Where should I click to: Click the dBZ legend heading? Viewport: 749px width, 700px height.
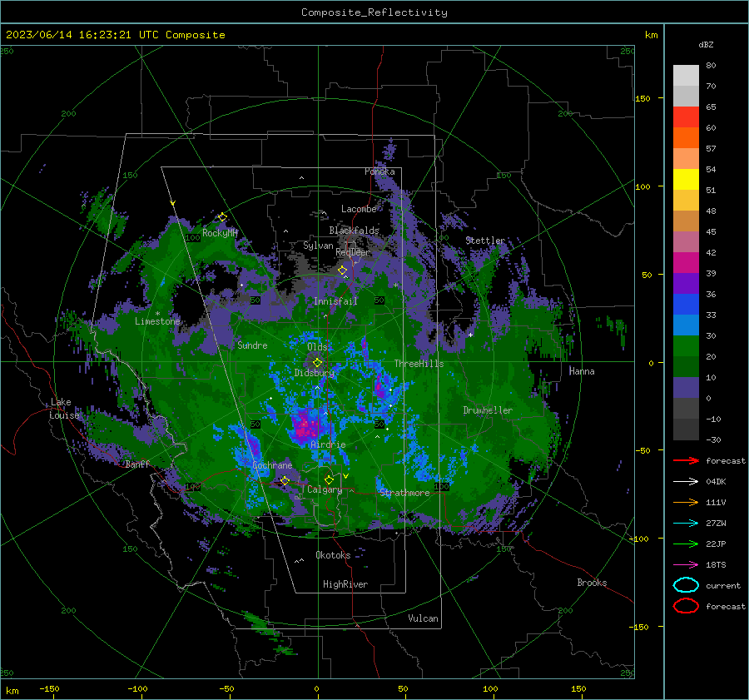(x=706, y=45)
